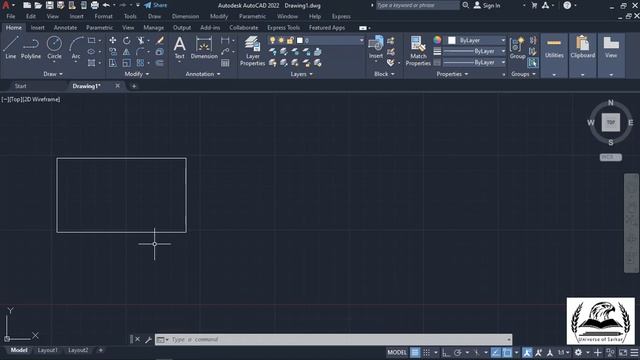Toggle object snap in status bar
Image resolution: width=640 pixels, height=360 pixels.
[507, 352]
